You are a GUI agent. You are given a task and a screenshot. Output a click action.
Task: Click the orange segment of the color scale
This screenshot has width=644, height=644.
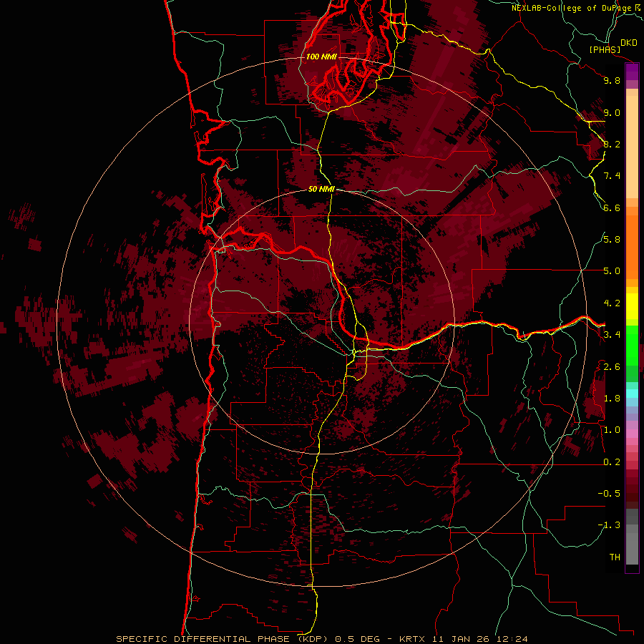632,248
